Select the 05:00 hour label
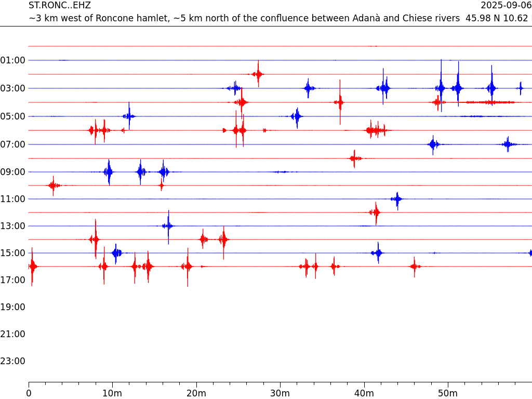This screenshot has width=532, height=399. tap(13, 116)
